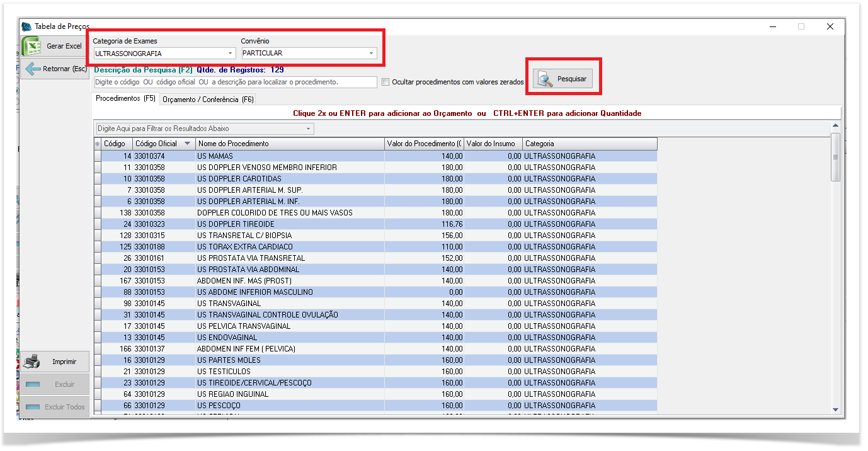Click the Nome do Procedimento column header

click(x=290, y=144)
